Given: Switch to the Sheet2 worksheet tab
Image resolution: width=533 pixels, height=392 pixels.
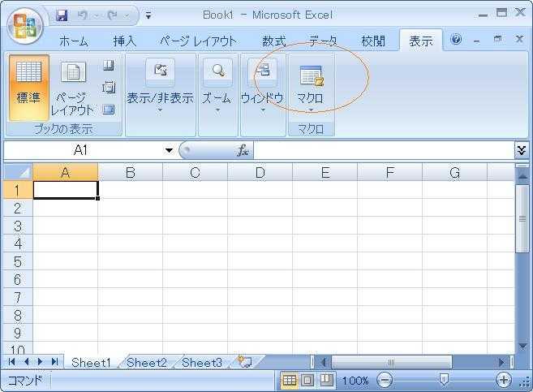Looking at the screenshot, I should point(146,363).
